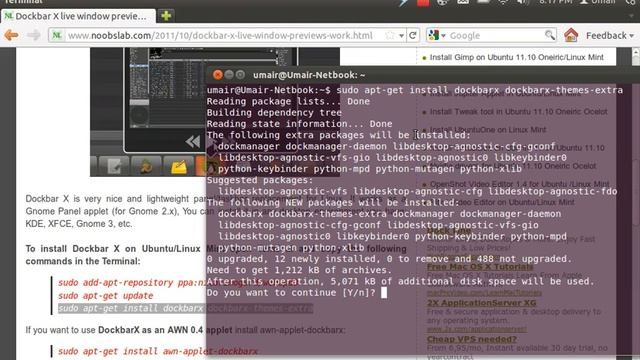This screenshot has height=360, width=640.
Task: Click the site identity icon in the address bar
Action: 57,36
